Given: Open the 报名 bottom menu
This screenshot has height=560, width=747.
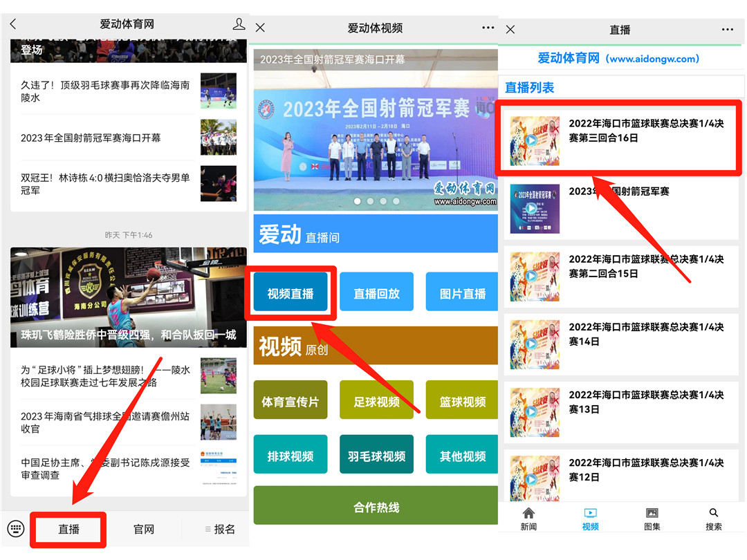Looking at the screenshot, I should pyautogui.click(x=220, y=529).
